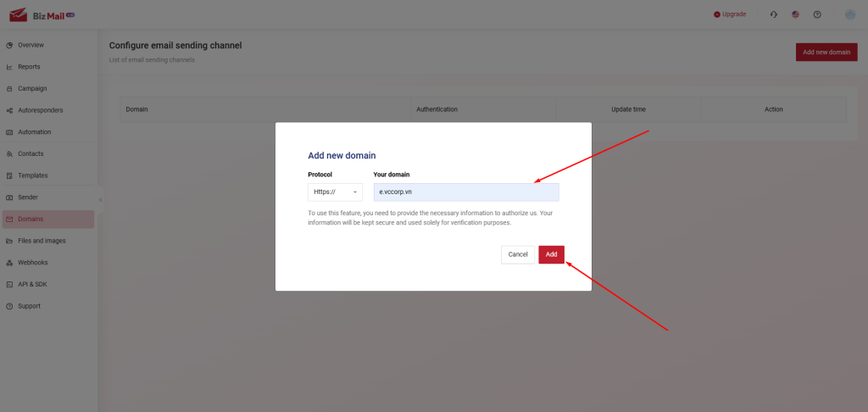This screenshot has height=412, width=868.
Task: Click the Contacts people icon
Action: (9, 154)
